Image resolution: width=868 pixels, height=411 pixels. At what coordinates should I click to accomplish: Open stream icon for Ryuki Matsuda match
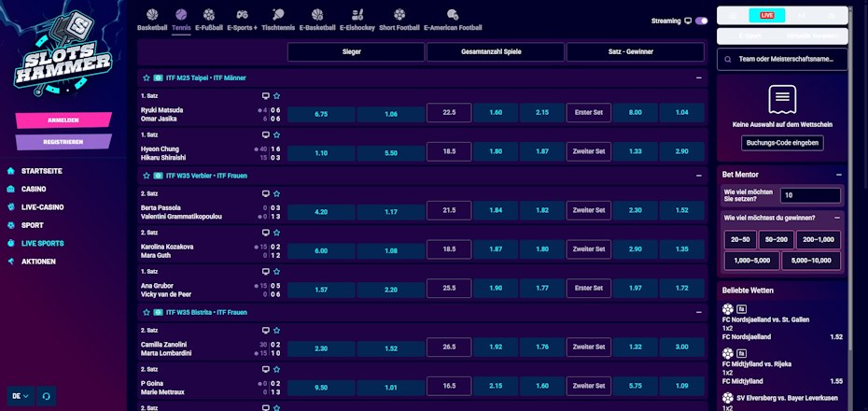click(x=266, y=96)
